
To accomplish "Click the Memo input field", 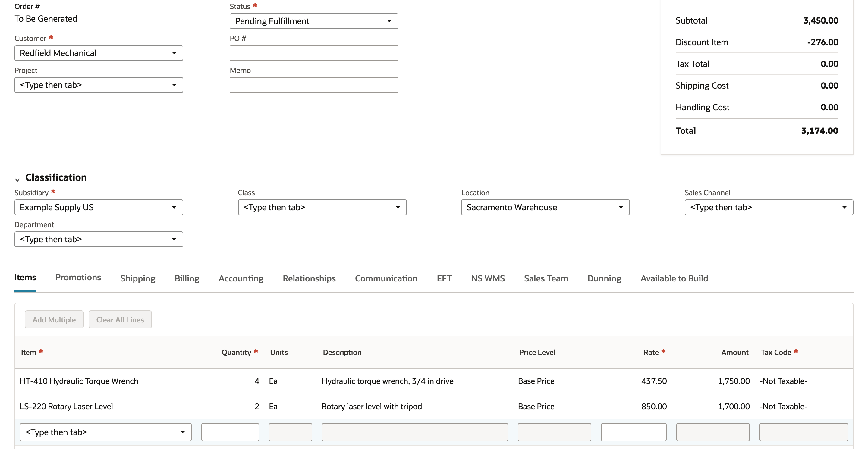I will pyautogui.click(x=314, y=85).
